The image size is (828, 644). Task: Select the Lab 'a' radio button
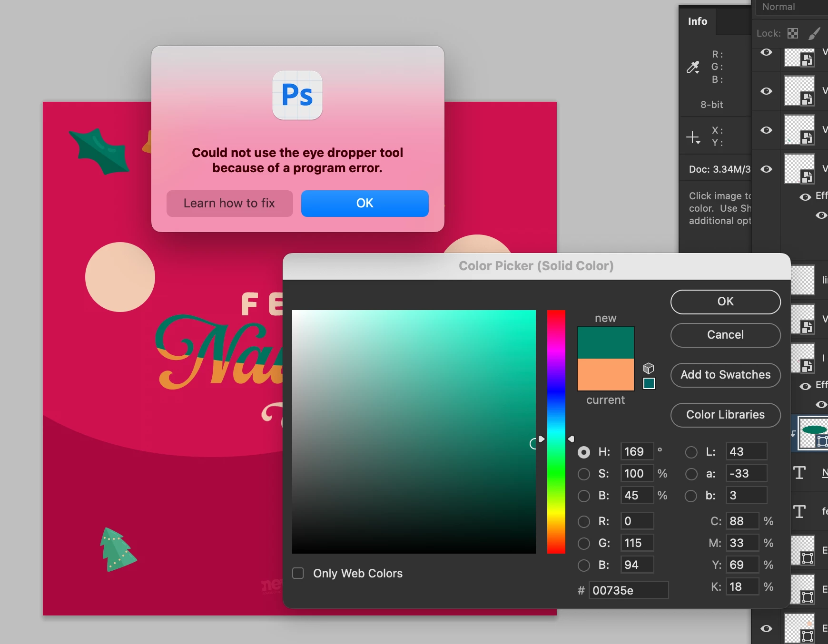tap(691, 474)
